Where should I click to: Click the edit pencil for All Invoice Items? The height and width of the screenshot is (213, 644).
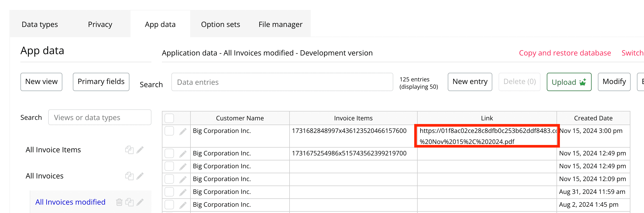[140, 150]
